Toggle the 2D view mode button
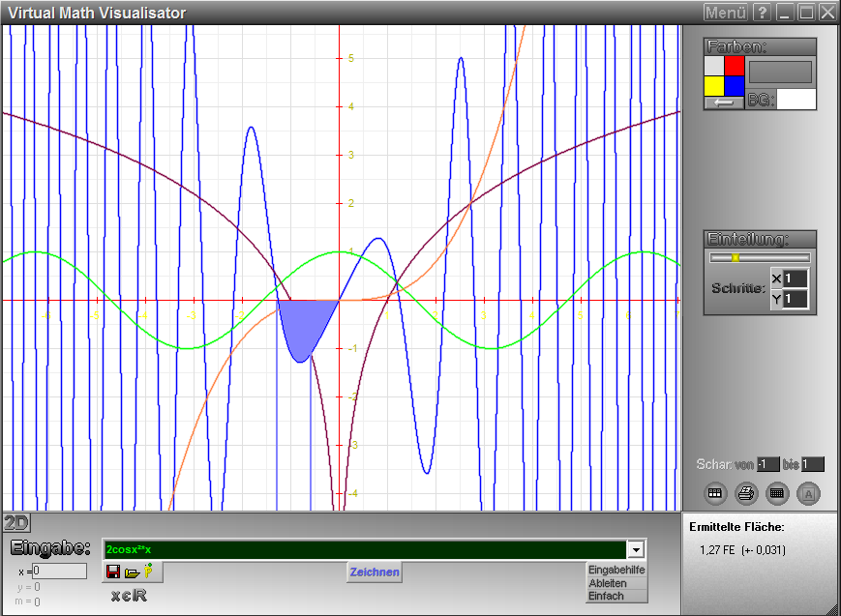 click(x=16, y=522)
